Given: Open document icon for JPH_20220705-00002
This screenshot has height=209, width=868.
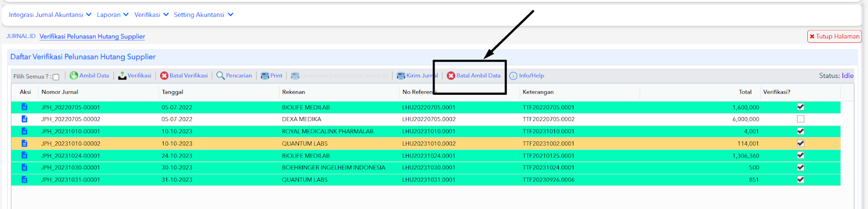Looking at the screenshot, I should (24, 119).
